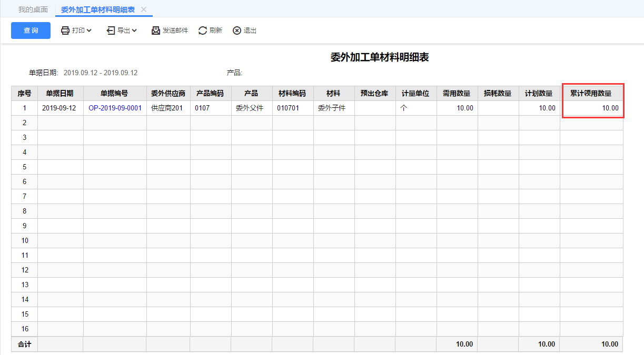Expand the 导出 dropdown arrow

coord(134,31)
